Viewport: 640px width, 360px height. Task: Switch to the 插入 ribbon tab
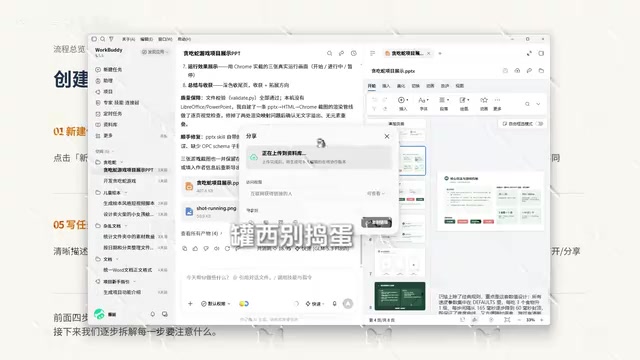(x=386, y=86)
